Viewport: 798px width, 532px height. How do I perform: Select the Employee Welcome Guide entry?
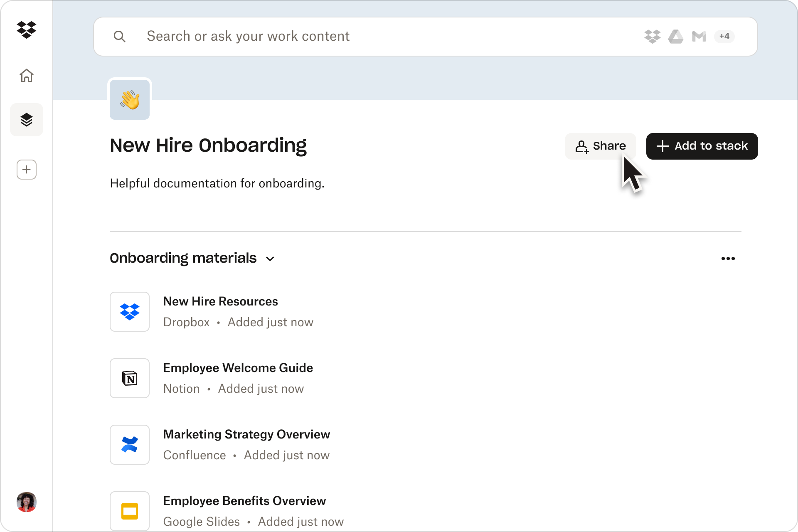pyautogui.click(x=238, y=368)
